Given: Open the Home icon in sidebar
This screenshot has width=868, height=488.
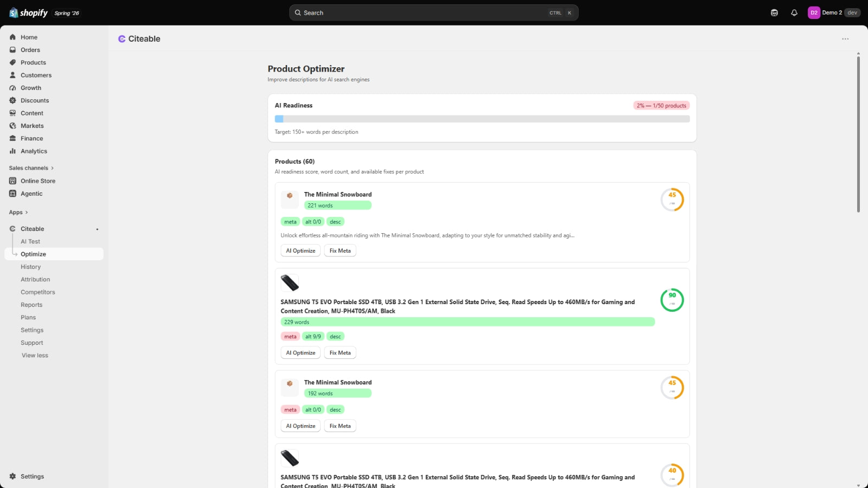Looking at the screenshot, I should pyautogui.click(x=12, y=37).
